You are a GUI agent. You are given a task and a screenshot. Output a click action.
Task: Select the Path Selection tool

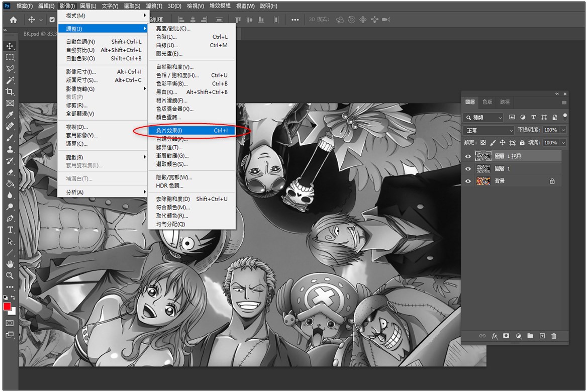[10, 241]
